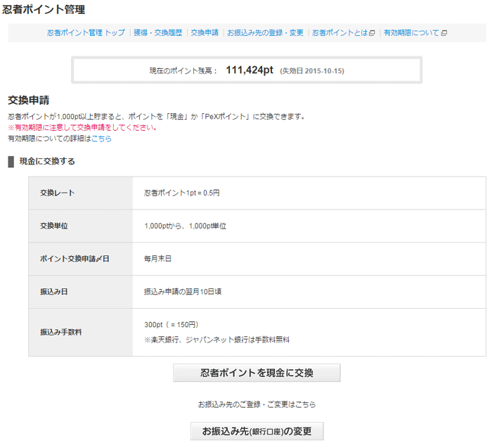
Task: Follow the こちら link for expiry details
Action: pos(101,139)
